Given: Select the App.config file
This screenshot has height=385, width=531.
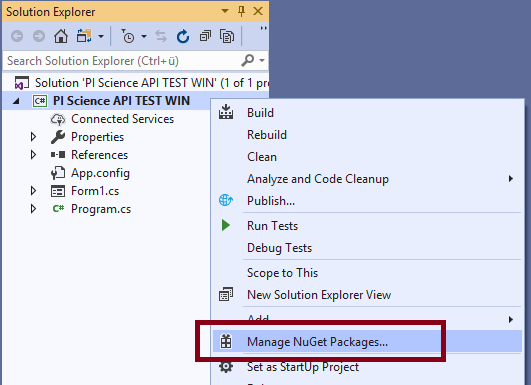Looking at the screenshot, I should click(x=100, y=173).
